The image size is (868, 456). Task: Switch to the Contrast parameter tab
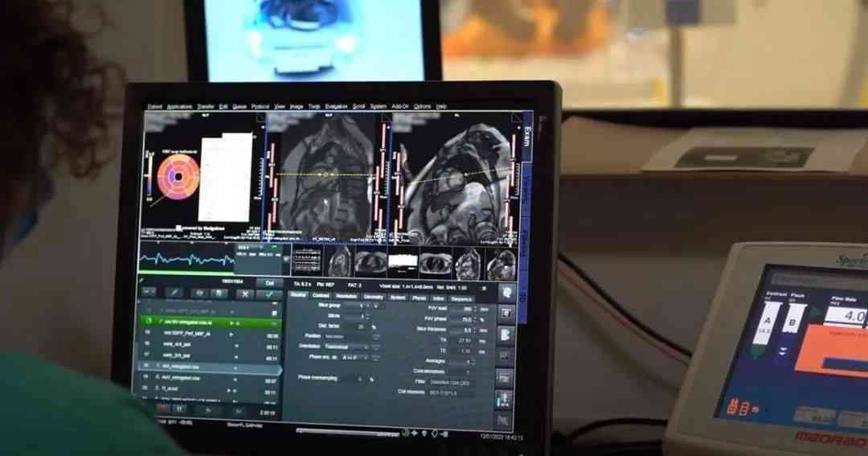coord(321,297)
